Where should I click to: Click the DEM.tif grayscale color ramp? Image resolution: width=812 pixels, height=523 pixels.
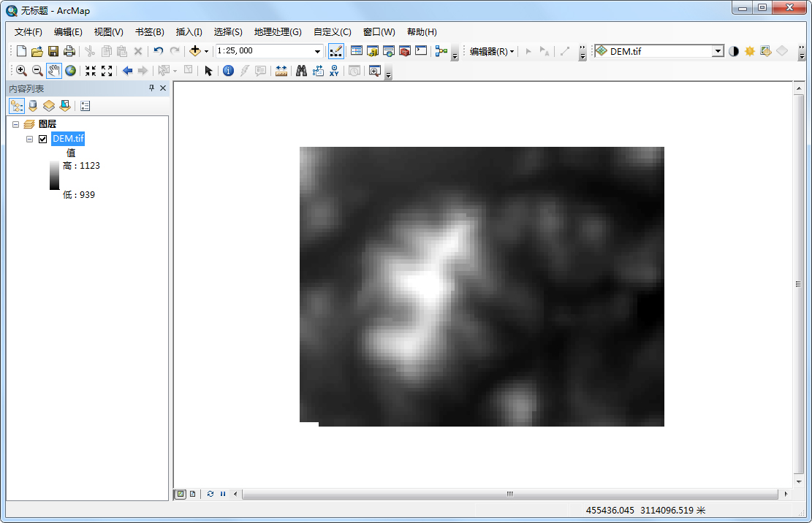(54, 175)
